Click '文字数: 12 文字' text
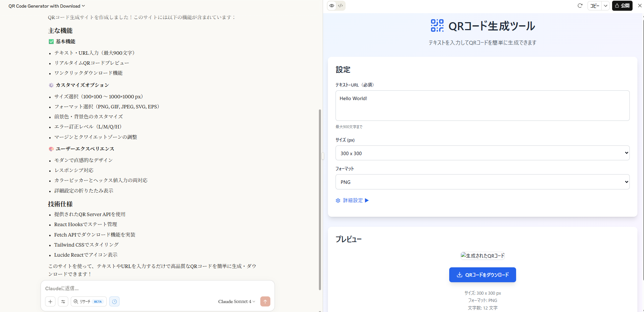 [482, 308]
